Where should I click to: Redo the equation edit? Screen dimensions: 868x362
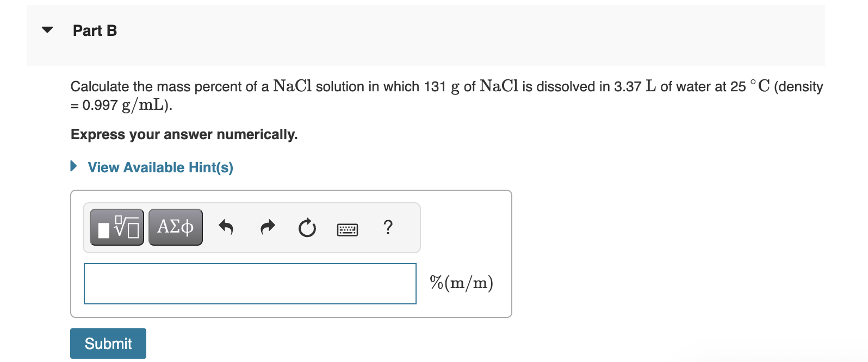pyautogui.click(x=267, y=227)
